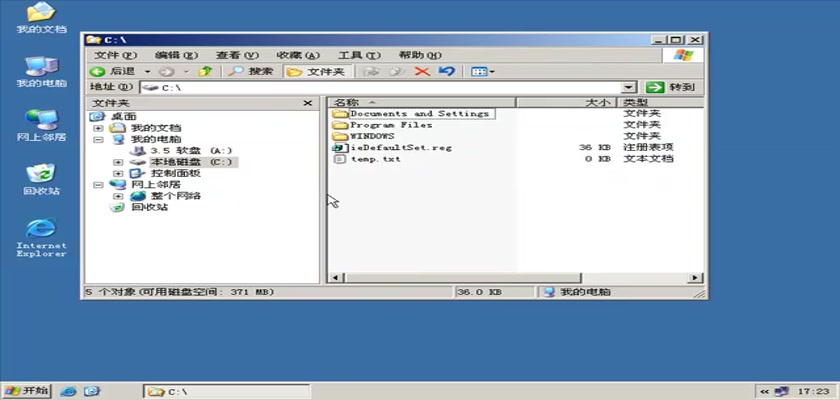Open the address bar dropdown arrow

tap(629, 88)
